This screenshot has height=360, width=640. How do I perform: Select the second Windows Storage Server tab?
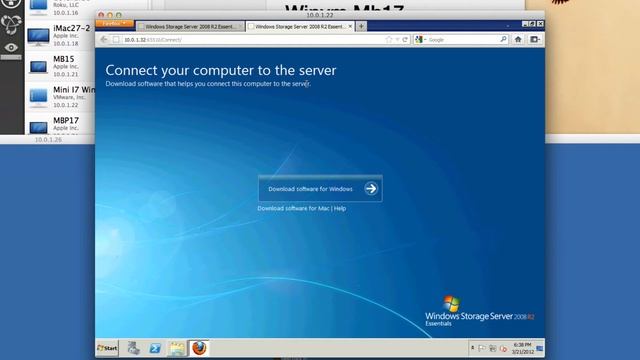pyautogui.click(x=300, y=27)
